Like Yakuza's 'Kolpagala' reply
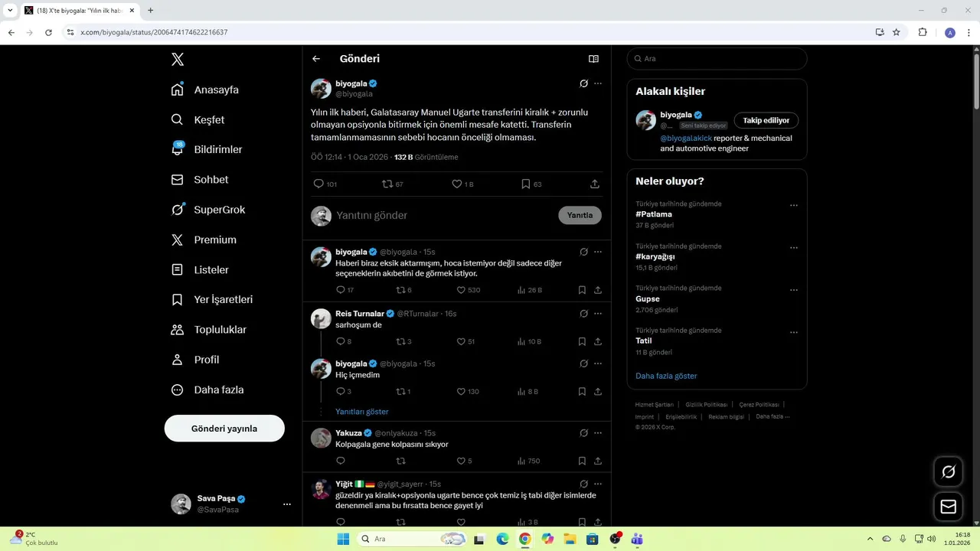The image size is (980, 551). pyautogui.click(x=461, y=461)
